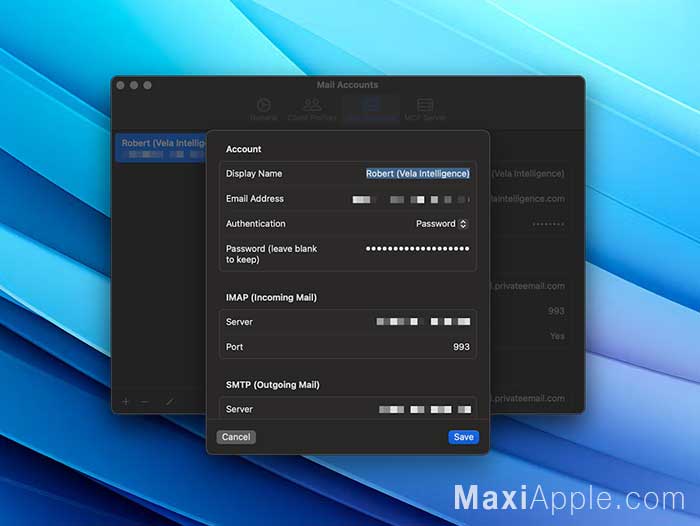This screenshot has height=526, width=700.
Task: Select the Robert (Vela Intelligence) account in the sidebar
Action: 161,148
